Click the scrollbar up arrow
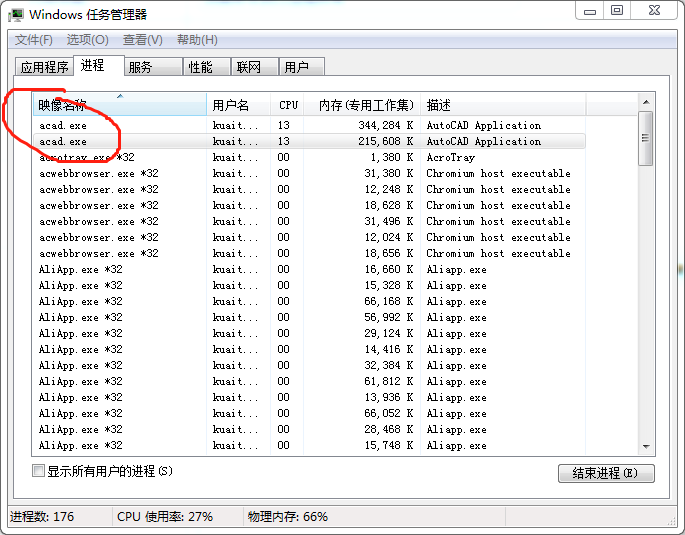 [x=646, y=101]
